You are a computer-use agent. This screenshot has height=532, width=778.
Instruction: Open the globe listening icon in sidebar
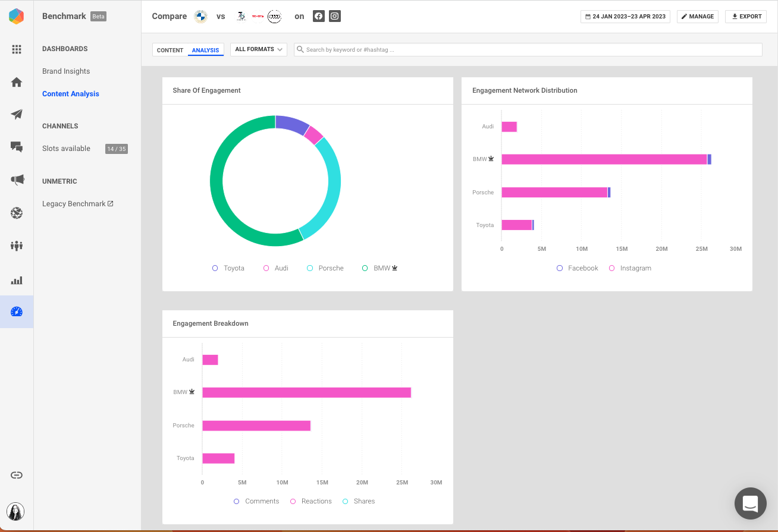17,213
